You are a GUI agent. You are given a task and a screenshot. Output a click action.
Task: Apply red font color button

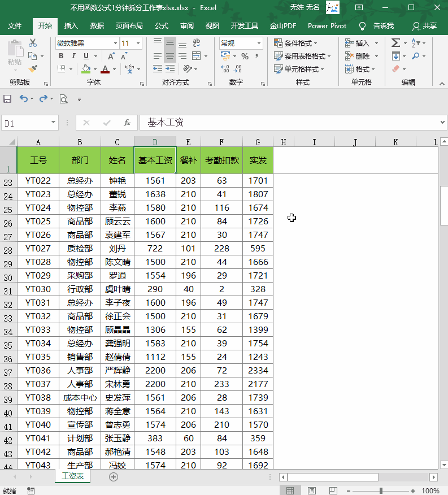105,69
